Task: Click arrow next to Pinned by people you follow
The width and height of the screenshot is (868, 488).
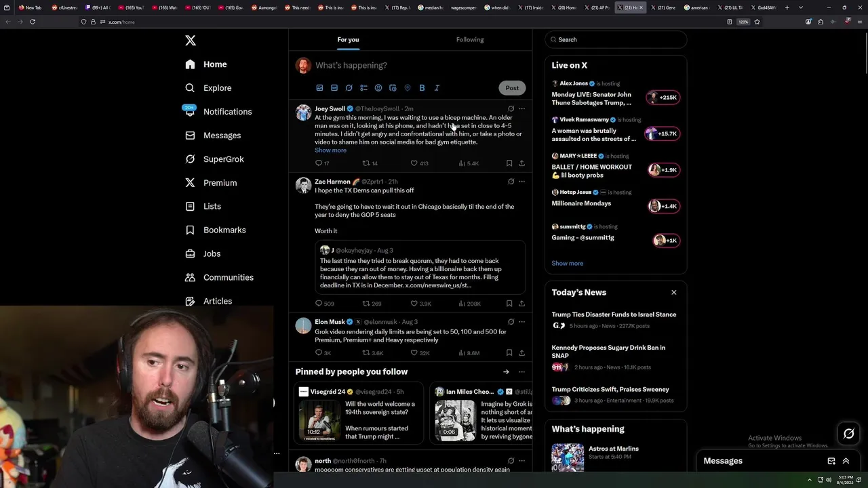Action: (x=506, y=372)
